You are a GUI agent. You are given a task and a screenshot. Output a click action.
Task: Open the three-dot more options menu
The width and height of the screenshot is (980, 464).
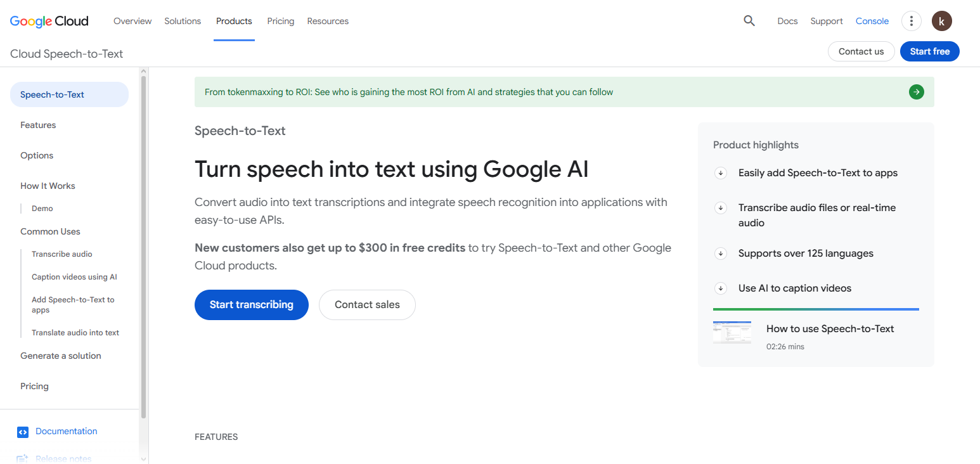(911, 21)
